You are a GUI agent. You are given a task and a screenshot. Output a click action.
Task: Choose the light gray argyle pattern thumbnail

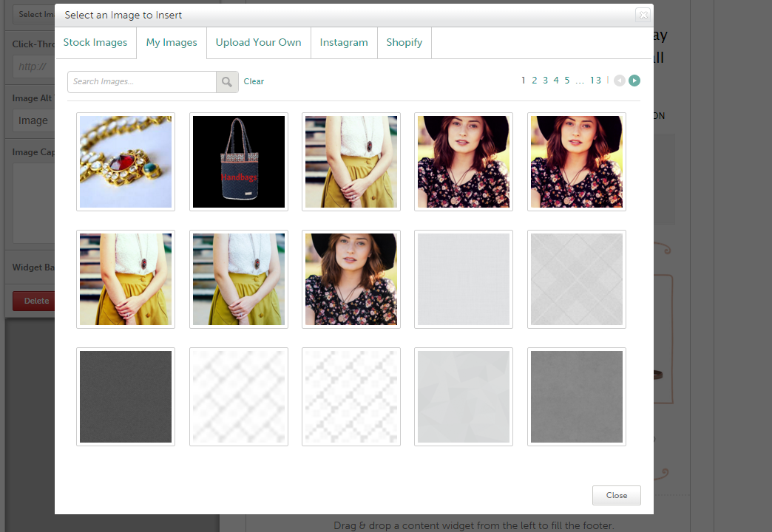(x=577, y=279)
